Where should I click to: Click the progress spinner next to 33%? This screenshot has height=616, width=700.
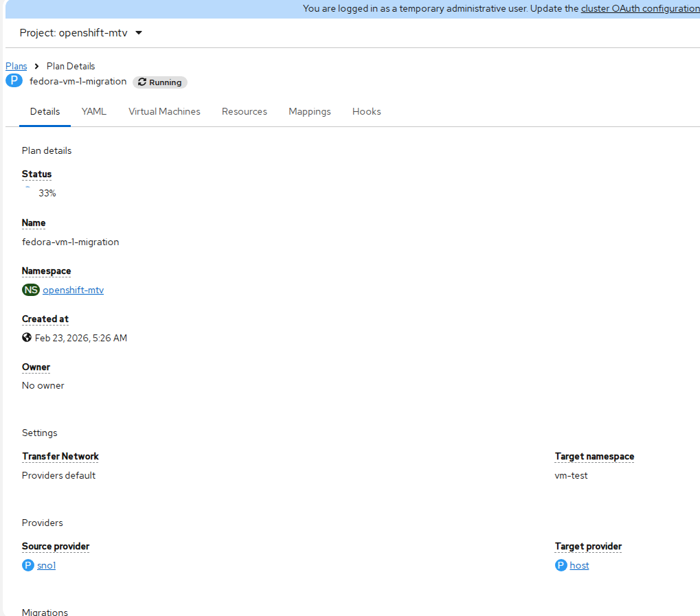point(28,193)
